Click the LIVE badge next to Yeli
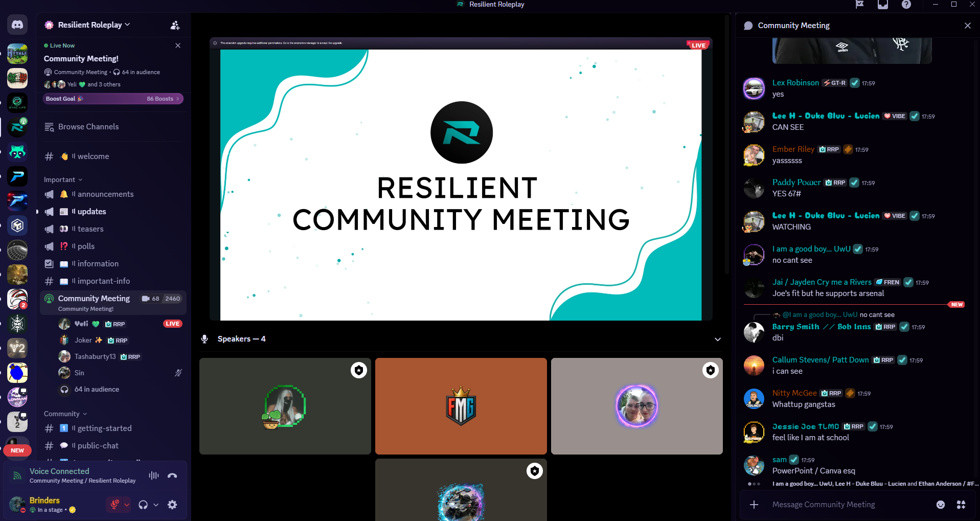 [x=172, y=324]
